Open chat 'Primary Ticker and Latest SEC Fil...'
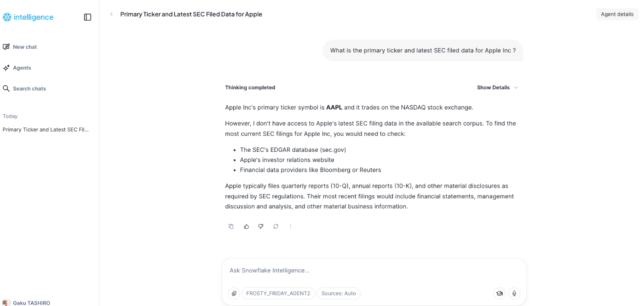 46,129
